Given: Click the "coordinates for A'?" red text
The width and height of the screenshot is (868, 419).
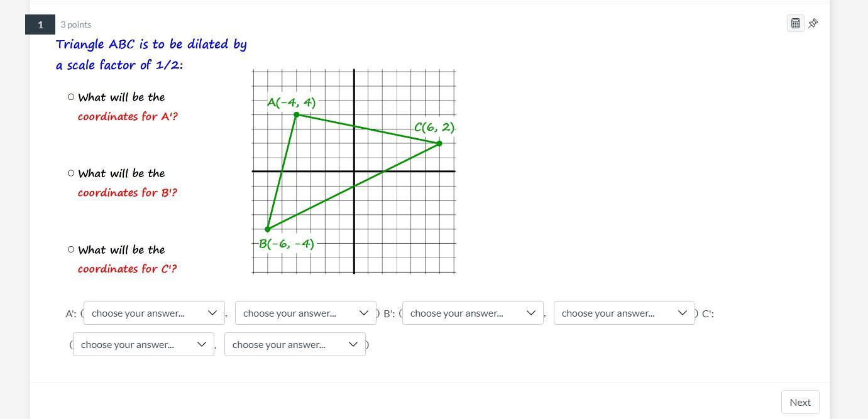Looking at the screenshot, I should (x=128, y=116).
